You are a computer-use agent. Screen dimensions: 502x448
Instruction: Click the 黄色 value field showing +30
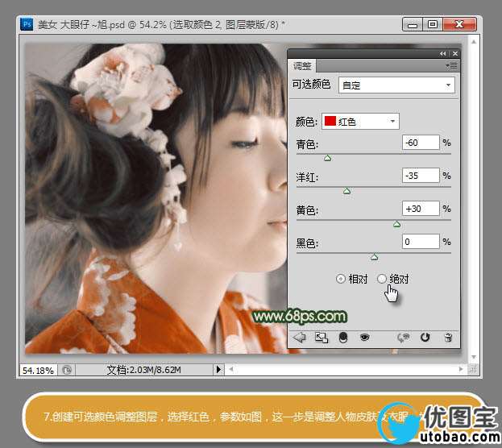[x=421, y=209]
